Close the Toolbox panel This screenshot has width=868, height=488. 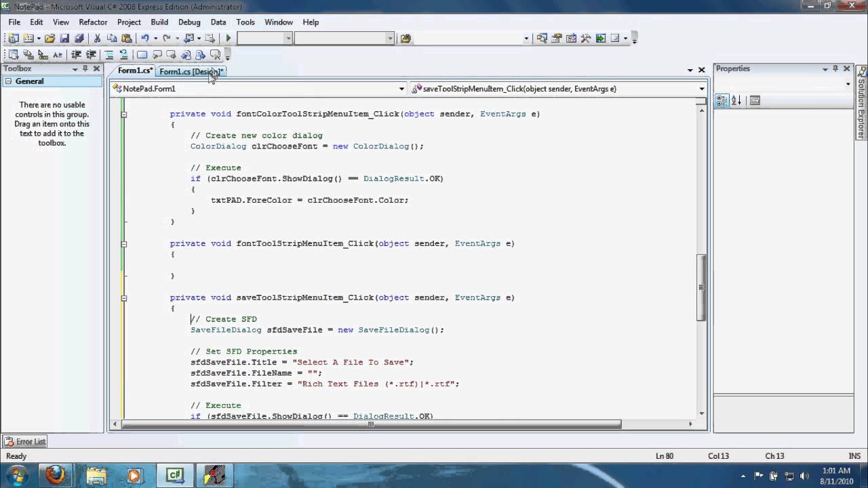pyautogui.click(x=96, y=68)
